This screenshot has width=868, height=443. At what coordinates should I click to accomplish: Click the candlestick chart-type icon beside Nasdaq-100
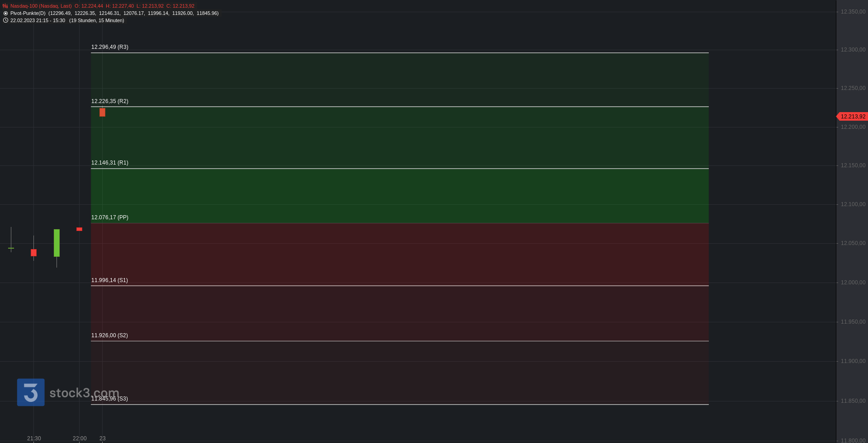[5, 6]
